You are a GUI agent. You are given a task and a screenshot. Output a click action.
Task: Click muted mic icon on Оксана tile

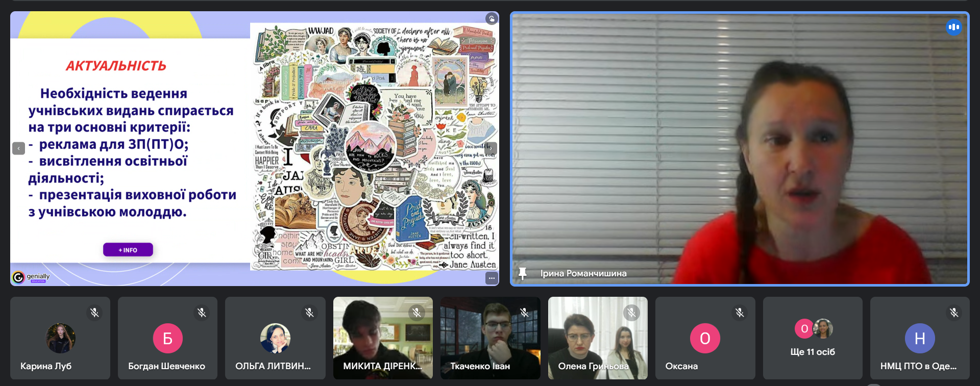[x=739, y=313]
